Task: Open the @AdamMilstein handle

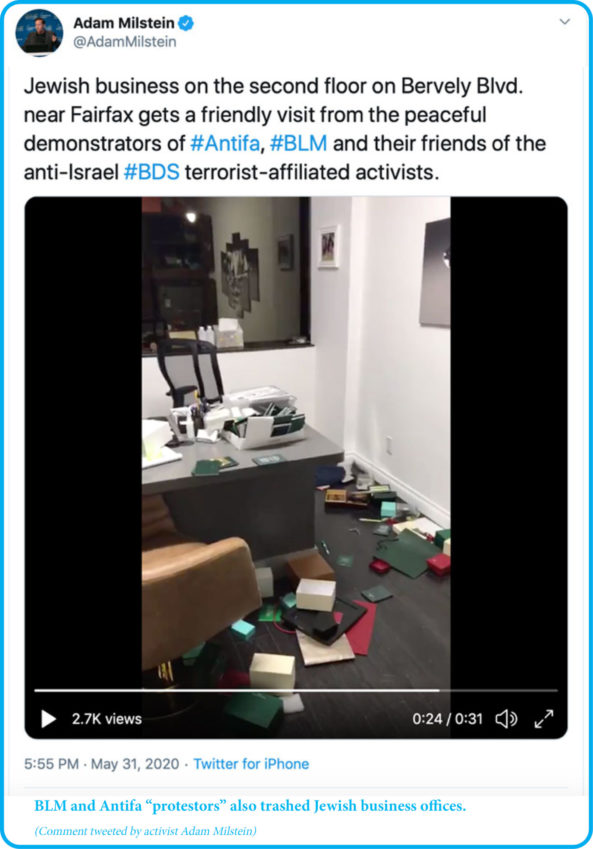Action: (x=125, y=42)
